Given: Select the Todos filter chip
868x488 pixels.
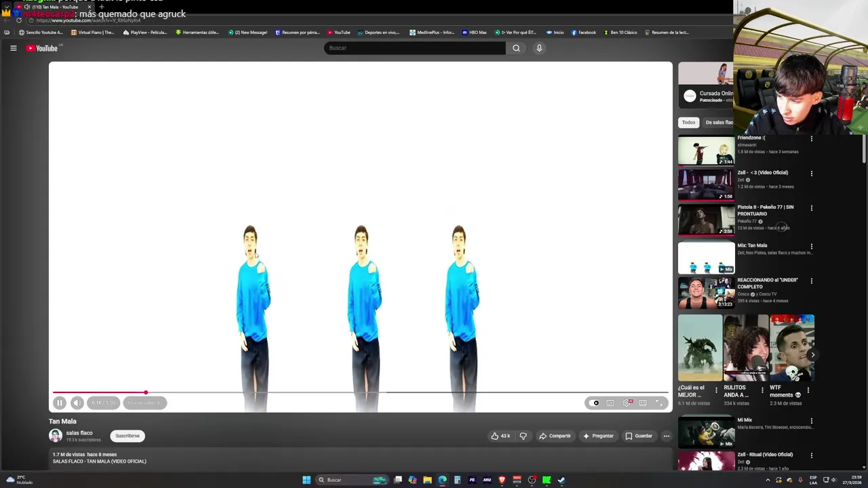Looking at the screenshot, I should coord(688,123).
